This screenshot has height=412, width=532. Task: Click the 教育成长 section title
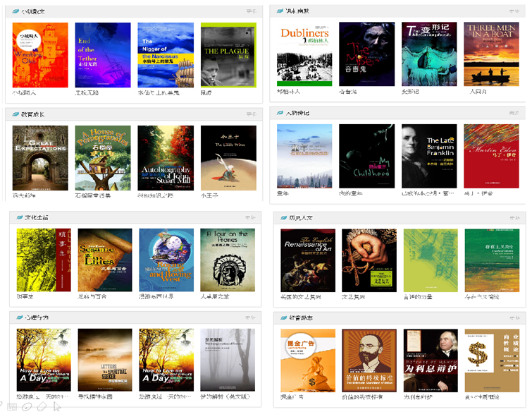click(x=33, y=114)
